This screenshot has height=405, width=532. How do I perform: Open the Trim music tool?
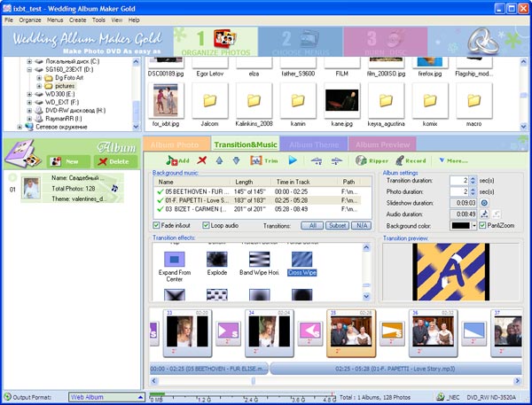pos(263,160)
